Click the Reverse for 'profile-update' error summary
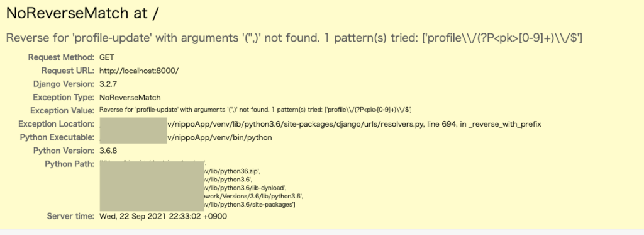 point(294,38)
